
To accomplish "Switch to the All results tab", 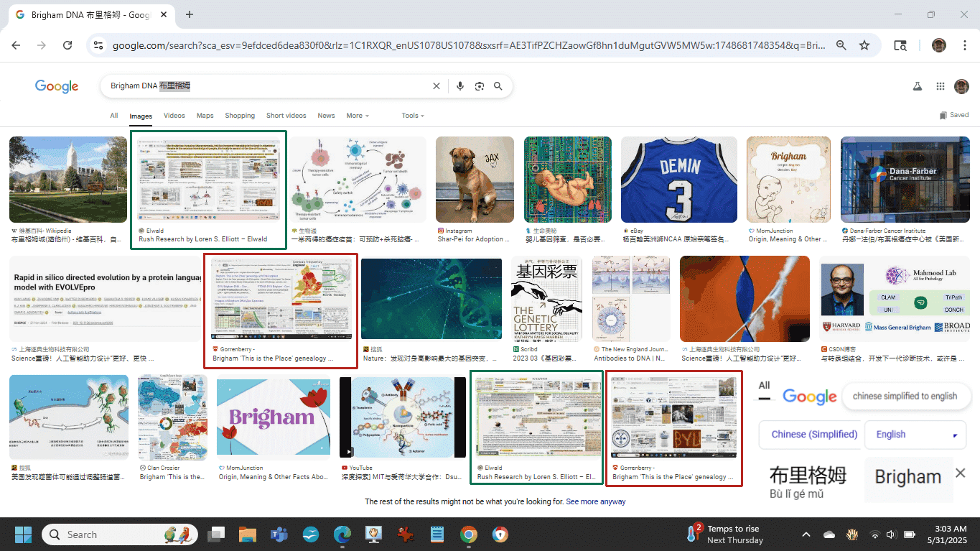I will [x=114, y=116].
